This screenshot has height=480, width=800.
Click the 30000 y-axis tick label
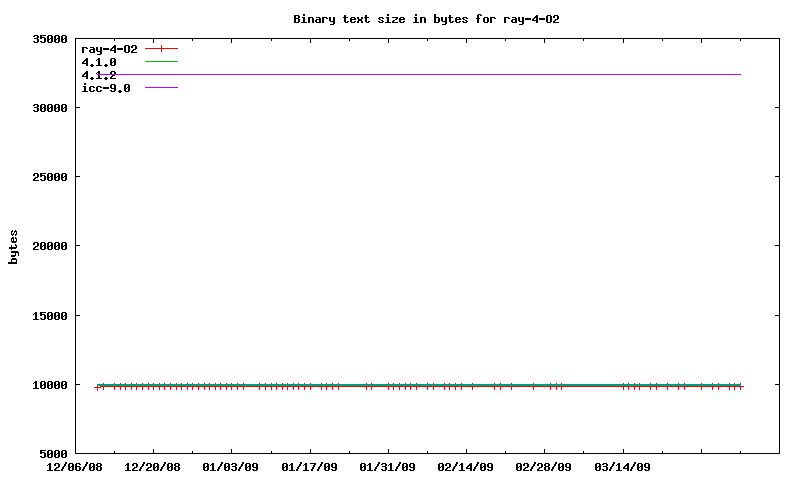click(x=49, y=108)
